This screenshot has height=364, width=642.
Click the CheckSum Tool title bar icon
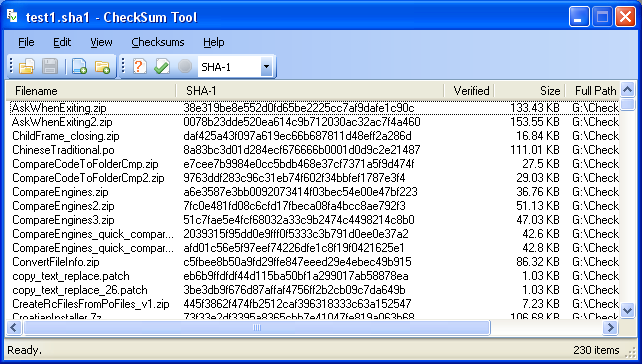(12, 17)
